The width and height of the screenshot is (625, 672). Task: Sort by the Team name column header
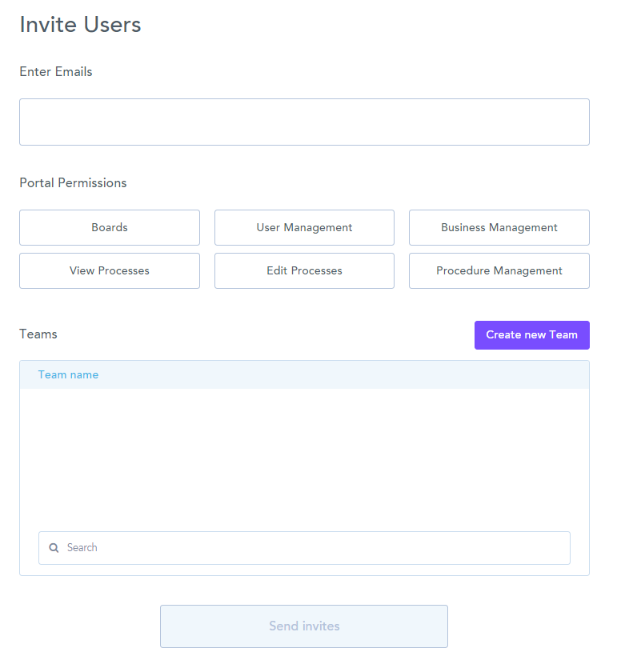point(68,374)
